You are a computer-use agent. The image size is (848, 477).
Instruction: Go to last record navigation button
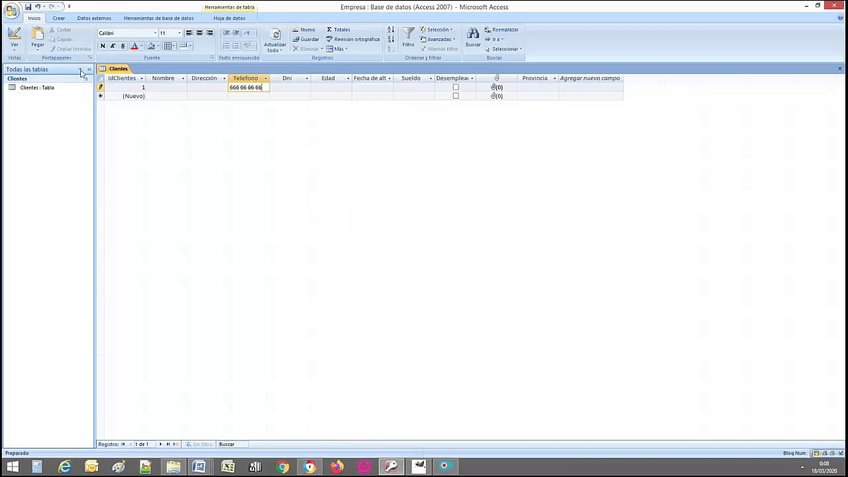pyautogui.click(x=168, y=444)
